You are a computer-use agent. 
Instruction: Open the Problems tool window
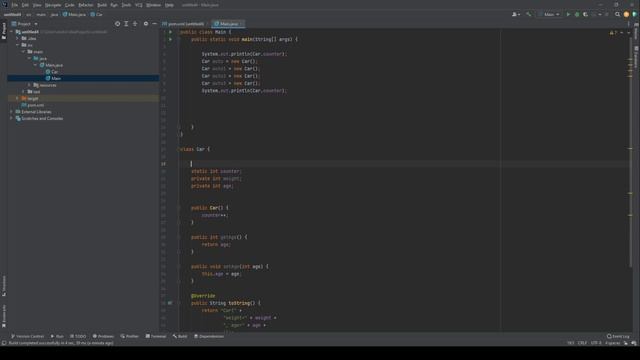point(103,336)
